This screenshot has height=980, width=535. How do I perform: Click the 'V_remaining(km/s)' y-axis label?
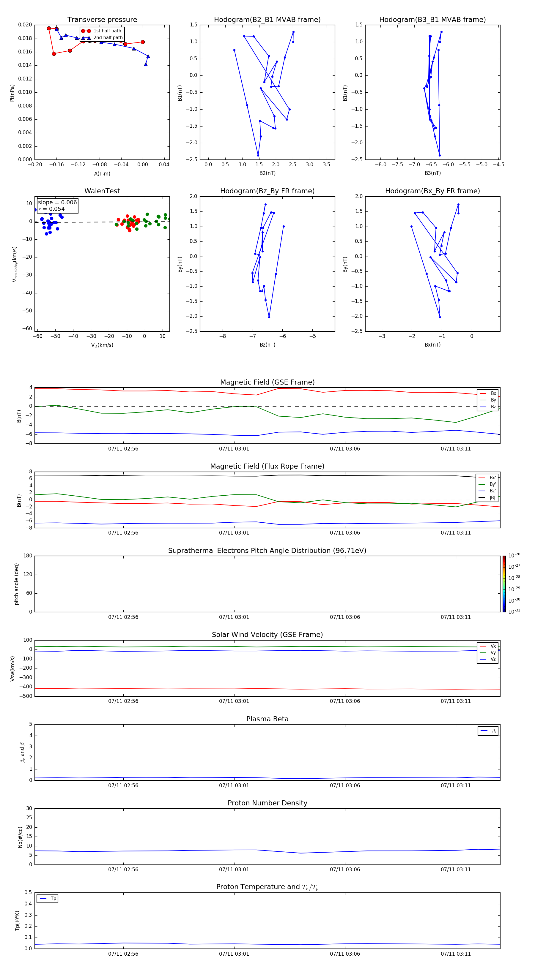point(15,264)
